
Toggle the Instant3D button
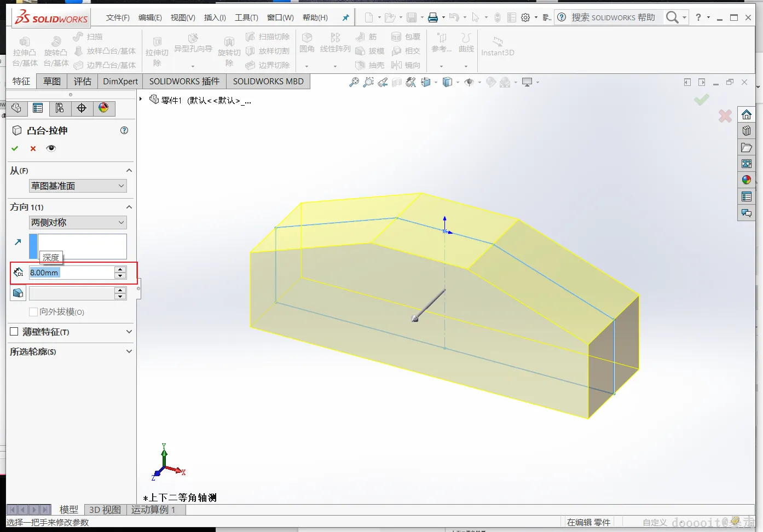(x=498, y=46)
